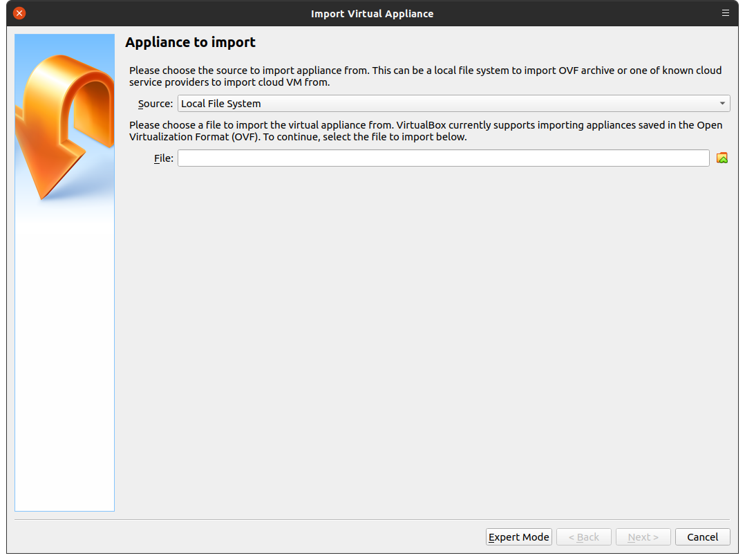Screen dimensions: 745x560
Task: Go to previous step with Back
Action: pyautogui.click(x=583, y=537)
